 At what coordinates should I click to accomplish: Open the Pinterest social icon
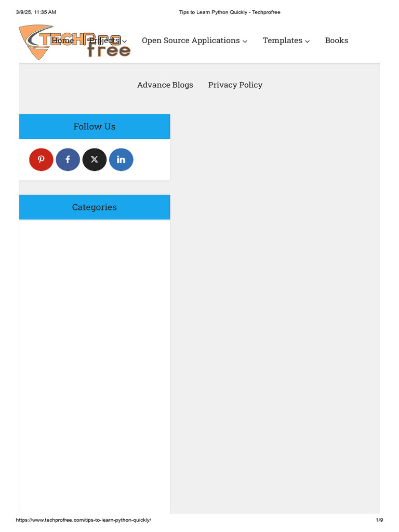[41, 159]
